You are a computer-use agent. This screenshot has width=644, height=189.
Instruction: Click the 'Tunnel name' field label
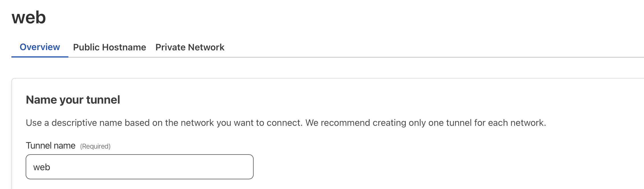tap(50, 146)
